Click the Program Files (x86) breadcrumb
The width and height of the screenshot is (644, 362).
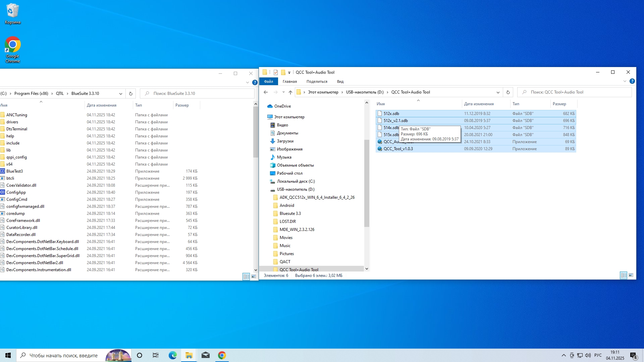click(31, 94)
